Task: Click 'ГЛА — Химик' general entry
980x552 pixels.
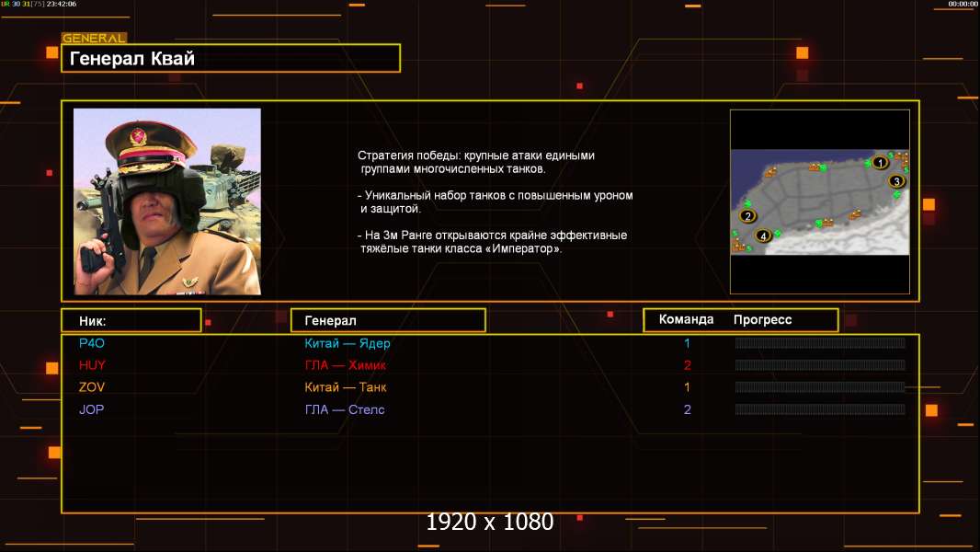Action: coord(345,365)
